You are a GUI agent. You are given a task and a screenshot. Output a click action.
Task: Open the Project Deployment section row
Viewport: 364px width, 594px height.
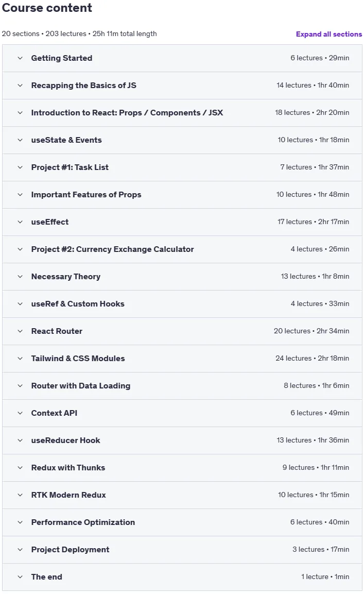[182, 549]
